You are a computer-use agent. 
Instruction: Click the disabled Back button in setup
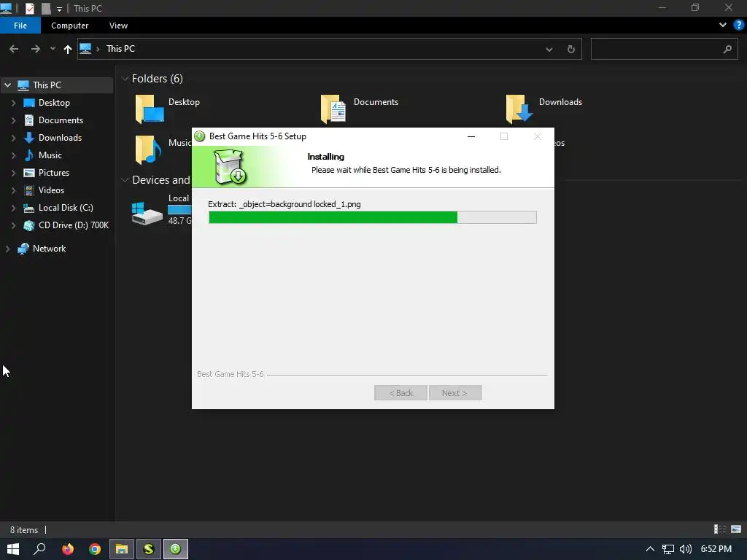coord(400,393)
